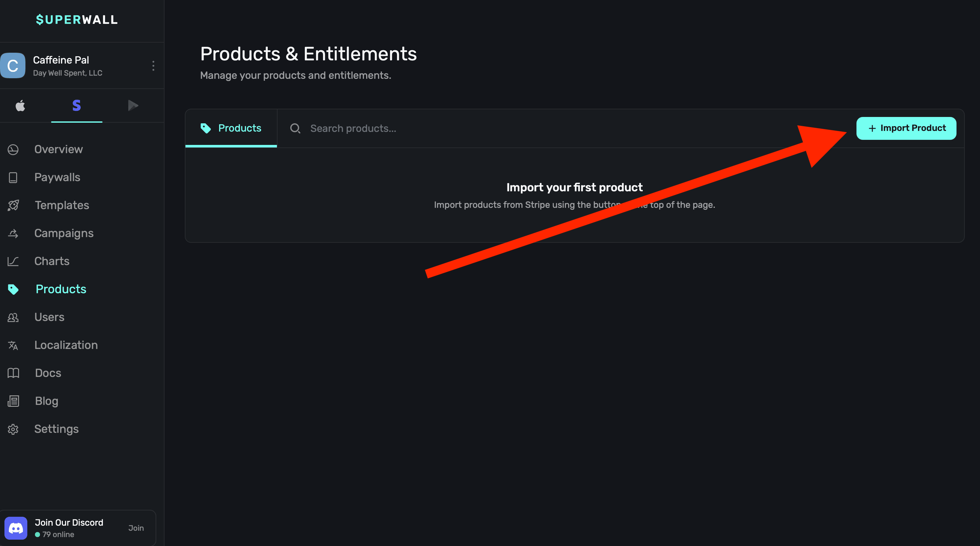This screenshot has width=980, height=546.
Task: Click the Campaigns sidebar icon
Action: coord(13,233)
